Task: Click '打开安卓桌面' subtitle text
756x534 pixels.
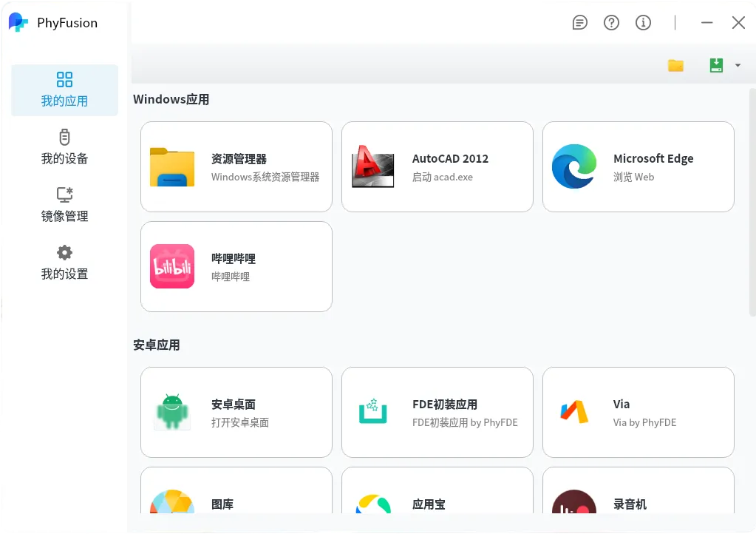Action: click(240, 422)
